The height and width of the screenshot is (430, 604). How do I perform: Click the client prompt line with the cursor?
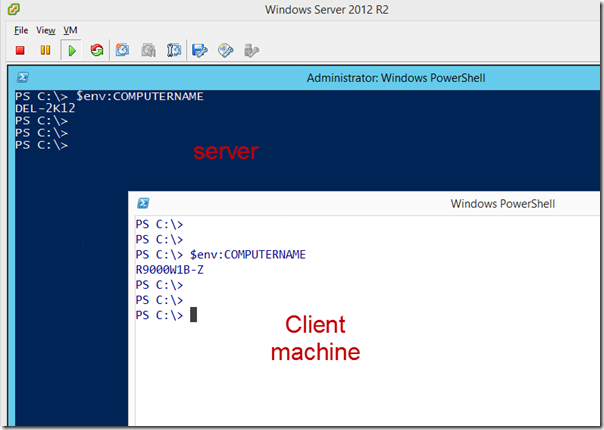[166, 315]
